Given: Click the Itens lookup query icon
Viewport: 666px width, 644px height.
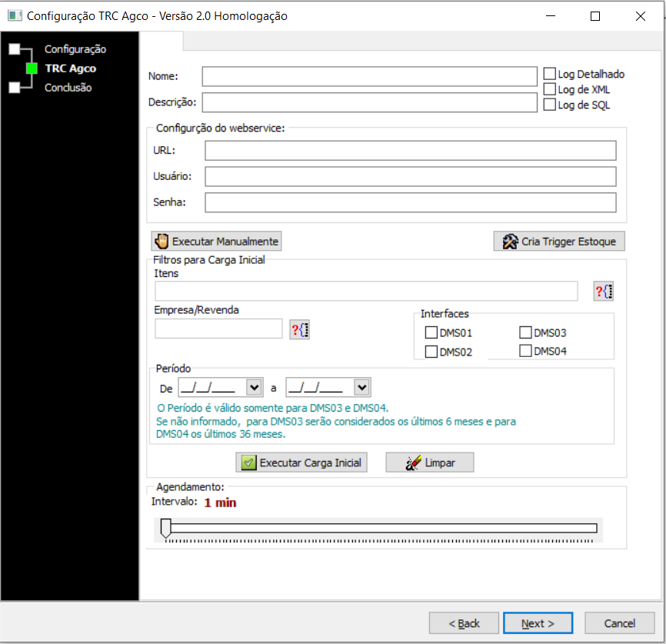Looking at the screenshot, I should coord(603,291).
